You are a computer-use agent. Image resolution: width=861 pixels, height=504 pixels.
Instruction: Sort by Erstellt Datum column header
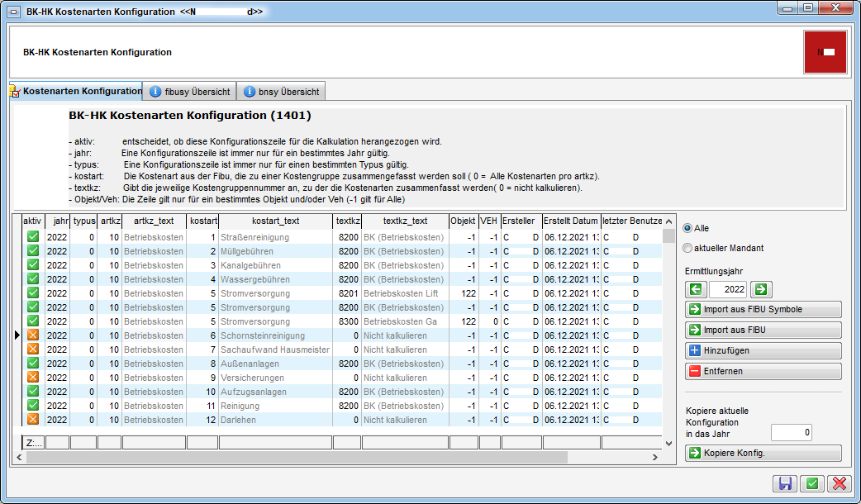(x=571, y=221)
